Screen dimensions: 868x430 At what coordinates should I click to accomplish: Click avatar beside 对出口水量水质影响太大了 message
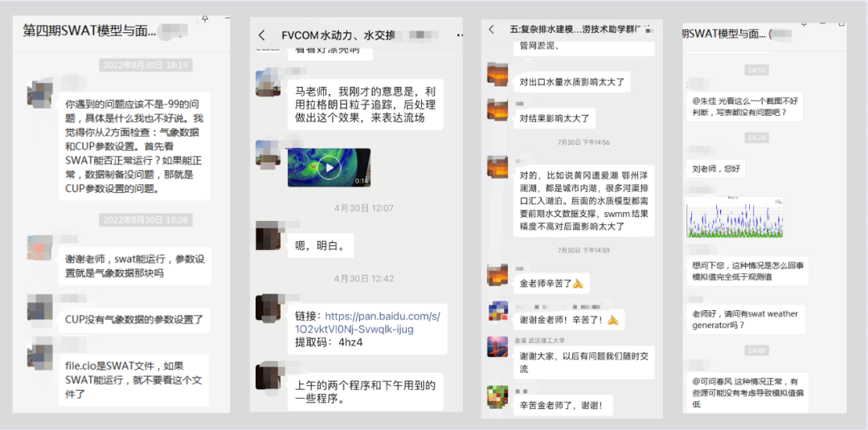coord(497,74)
